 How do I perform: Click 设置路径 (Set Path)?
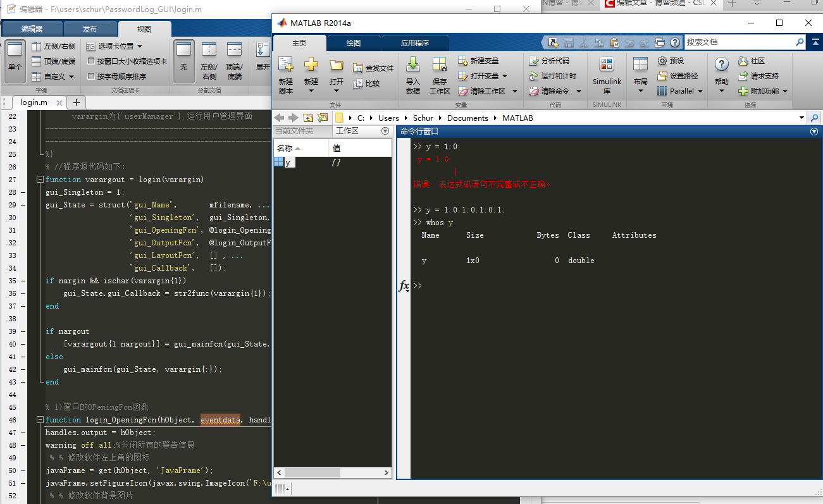(678, 76)
